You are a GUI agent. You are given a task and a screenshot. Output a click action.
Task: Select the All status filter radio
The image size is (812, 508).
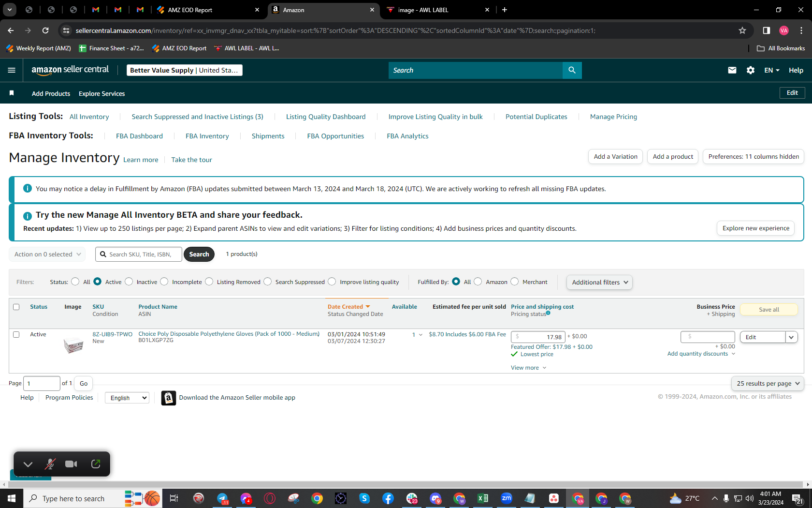click(75, 282)
